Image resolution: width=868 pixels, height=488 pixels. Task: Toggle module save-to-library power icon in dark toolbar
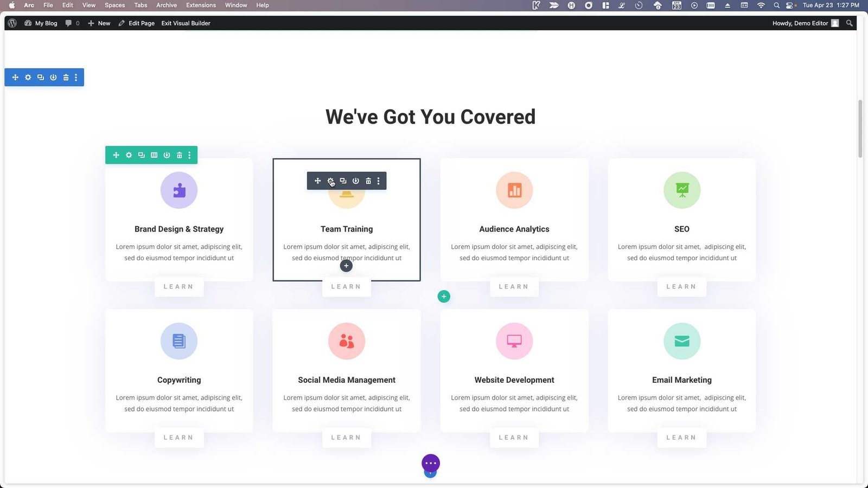(x=356, y=181)
